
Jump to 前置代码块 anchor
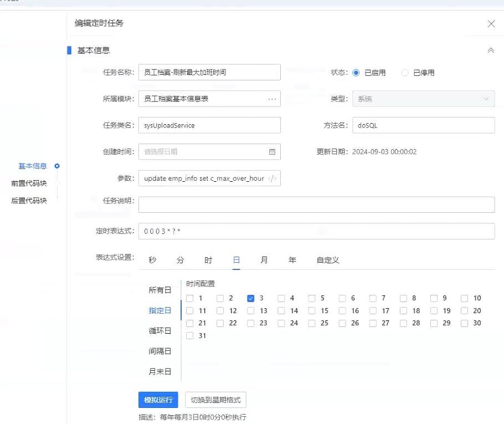[x=29, y=183]
